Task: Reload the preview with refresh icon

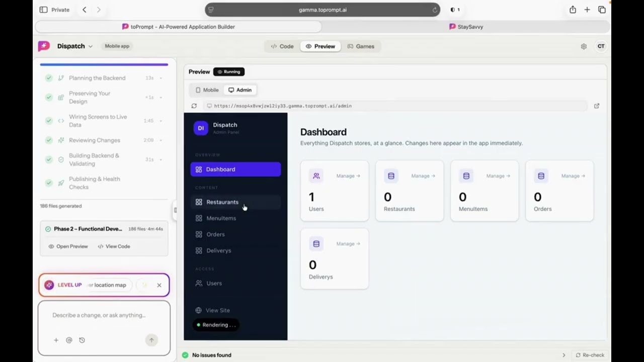Action: 194,106
